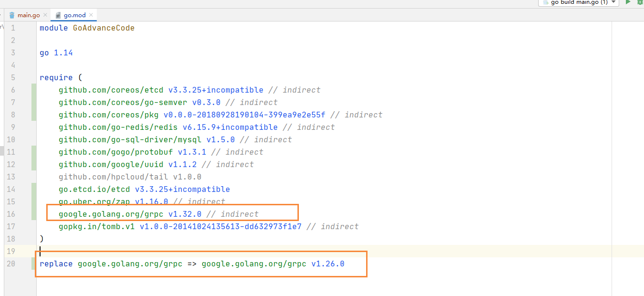Viewport: 644px width, 296px height.
Task: Click line number 1 in the gutter
Action: [13, 28]
